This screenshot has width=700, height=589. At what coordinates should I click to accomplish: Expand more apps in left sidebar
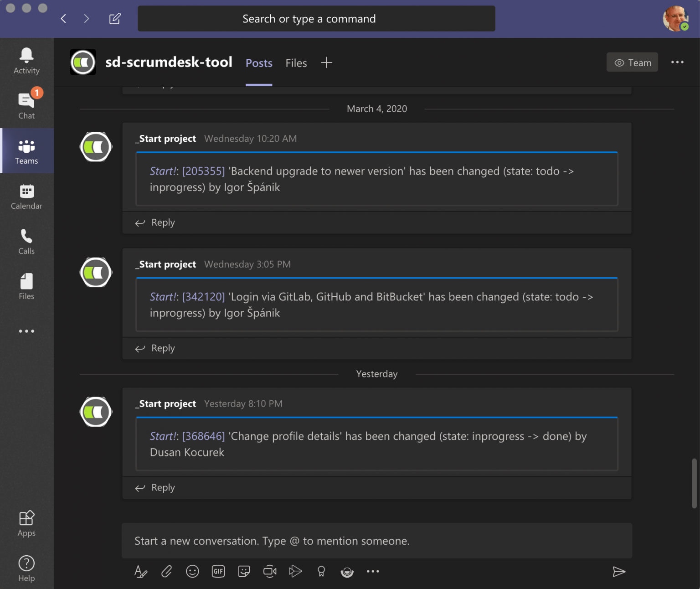pyautogui.click(x=26, y=331)
